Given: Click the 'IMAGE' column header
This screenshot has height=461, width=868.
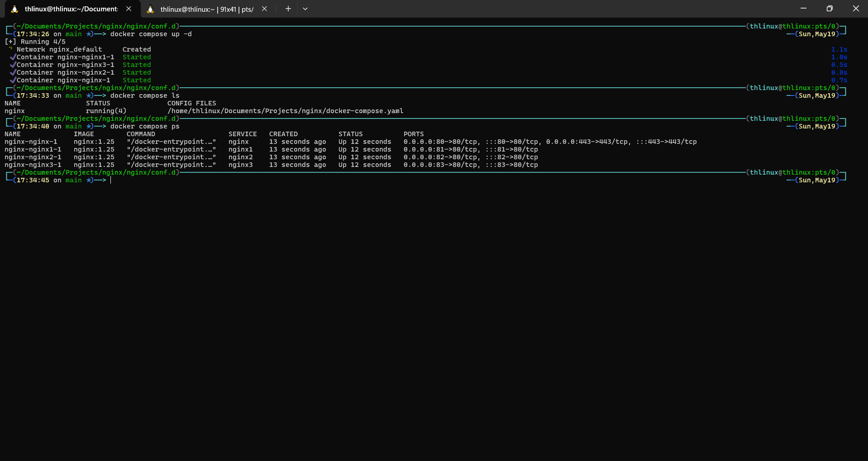Looking at the screenshot, I should pos(84,134).
